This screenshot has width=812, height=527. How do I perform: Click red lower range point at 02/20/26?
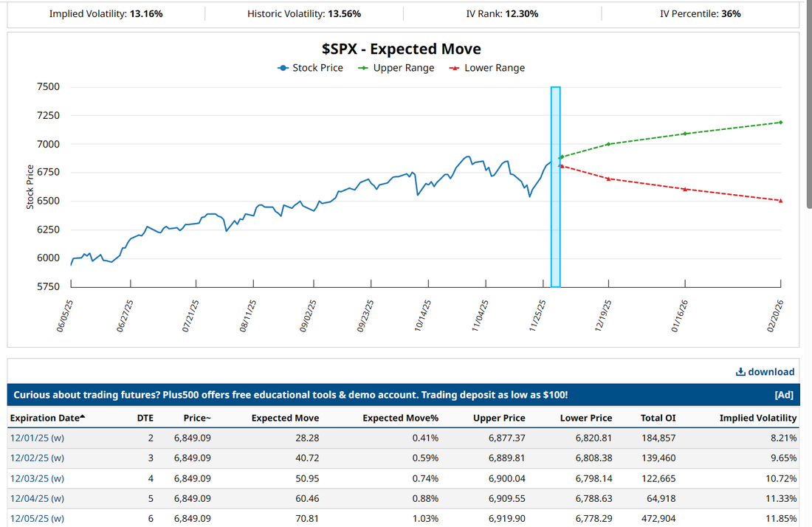(x=780, y=201)
